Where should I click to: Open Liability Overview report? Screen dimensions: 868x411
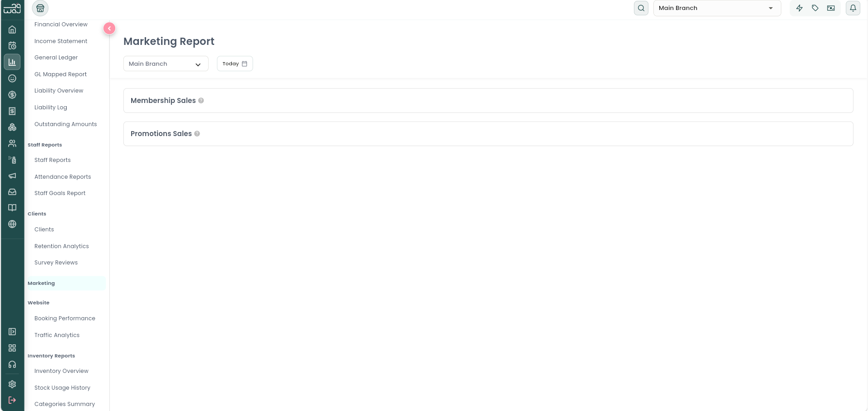59,91
